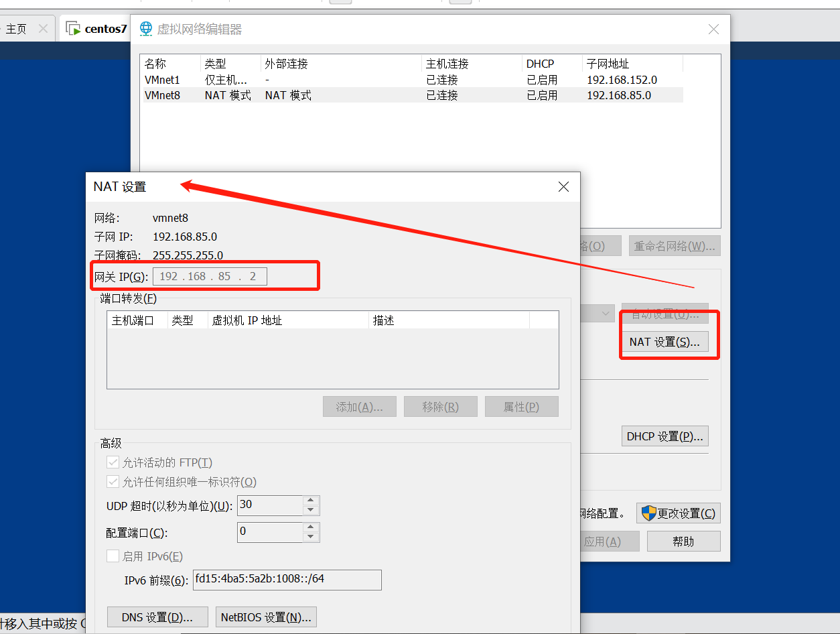Click the 子网地址 column header
This screenshot has width=840, height=634.
(632, 64)
